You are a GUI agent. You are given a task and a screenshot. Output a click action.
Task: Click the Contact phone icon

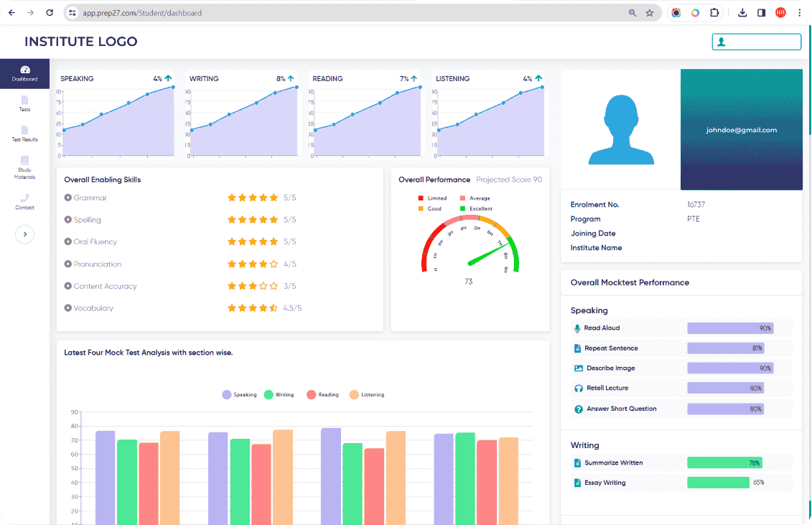[x=25, y=198]
